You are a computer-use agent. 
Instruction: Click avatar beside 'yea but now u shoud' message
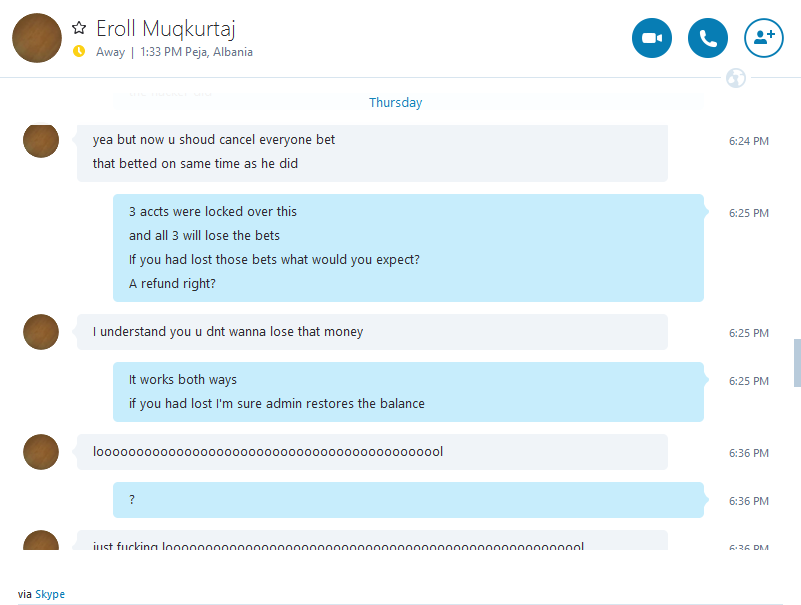click(41, 141)
